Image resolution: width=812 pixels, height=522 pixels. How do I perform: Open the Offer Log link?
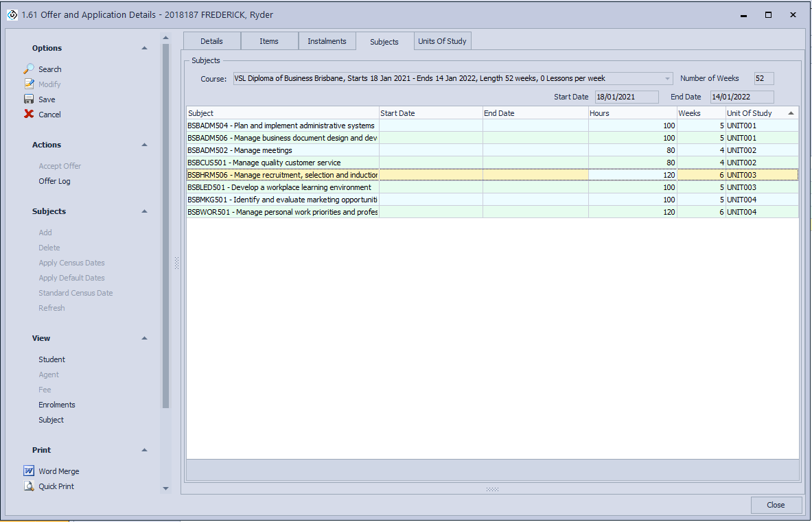tap(54, 181)
